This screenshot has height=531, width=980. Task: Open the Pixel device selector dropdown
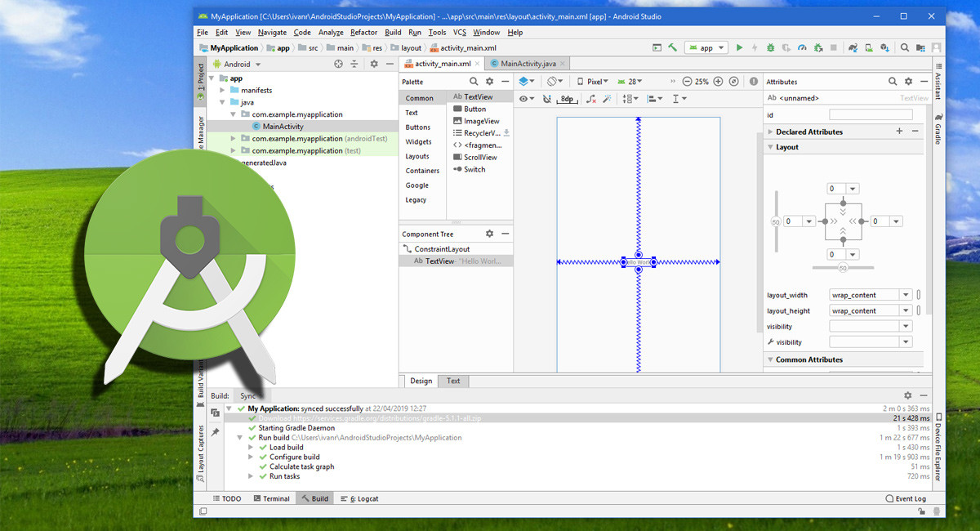point(595,81)
